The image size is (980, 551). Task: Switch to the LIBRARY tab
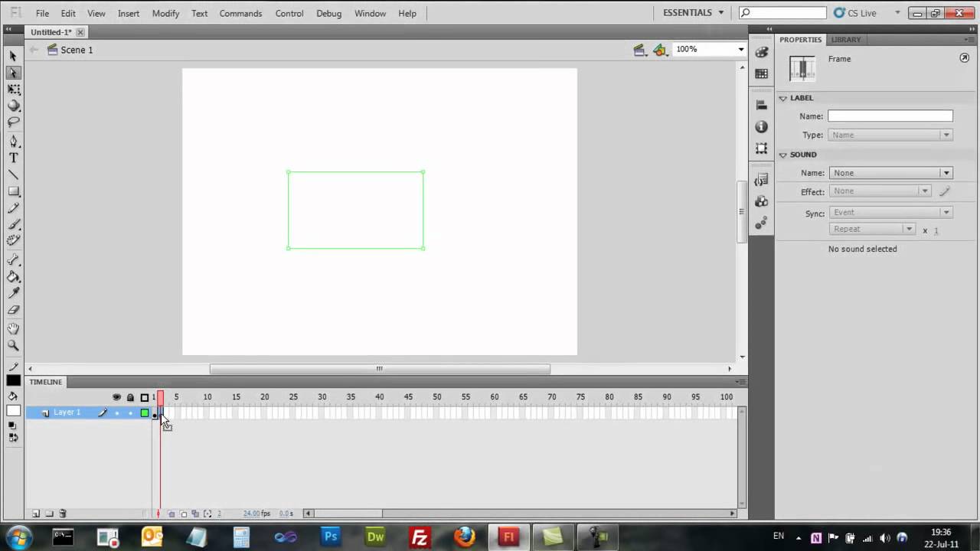point(846,40)
